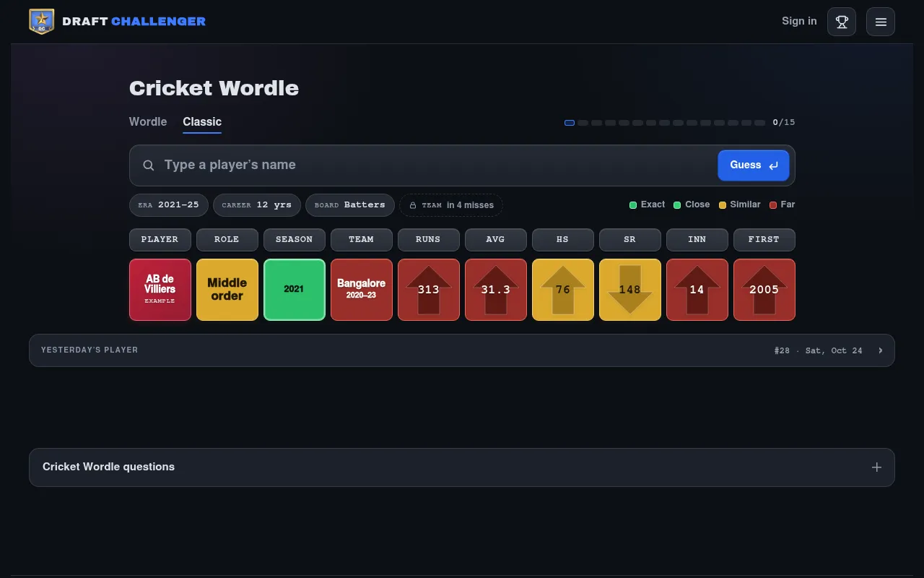Click the green 2021 season tile
Screen dimensions: 924x578
[295, 290]
